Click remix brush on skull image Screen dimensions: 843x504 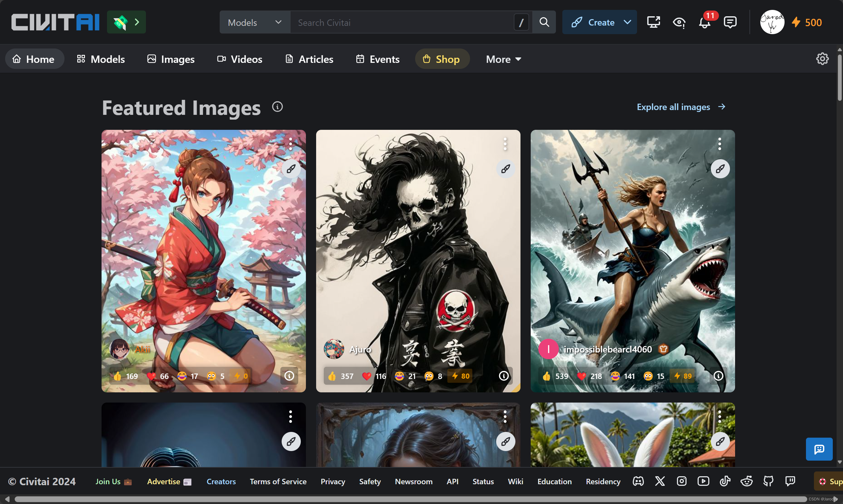(505, 169)
